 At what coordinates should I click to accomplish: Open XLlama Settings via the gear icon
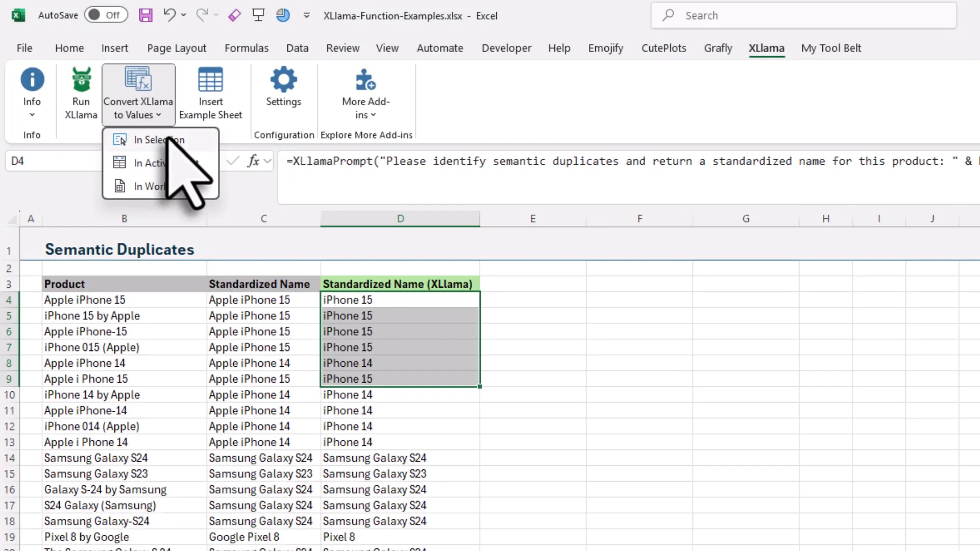click(283, 79)
